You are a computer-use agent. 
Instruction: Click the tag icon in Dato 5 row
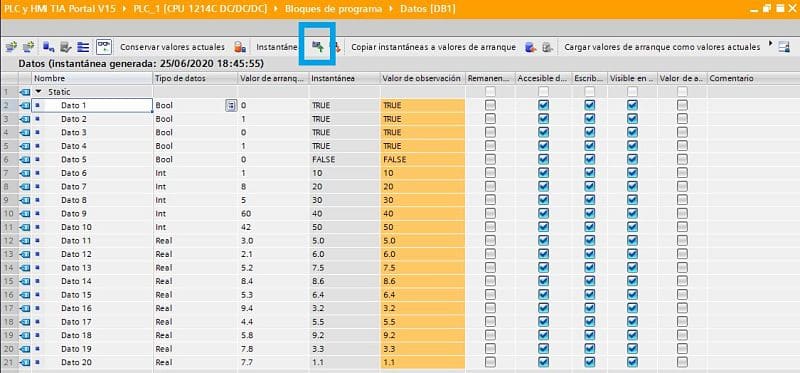coord(25,160)
